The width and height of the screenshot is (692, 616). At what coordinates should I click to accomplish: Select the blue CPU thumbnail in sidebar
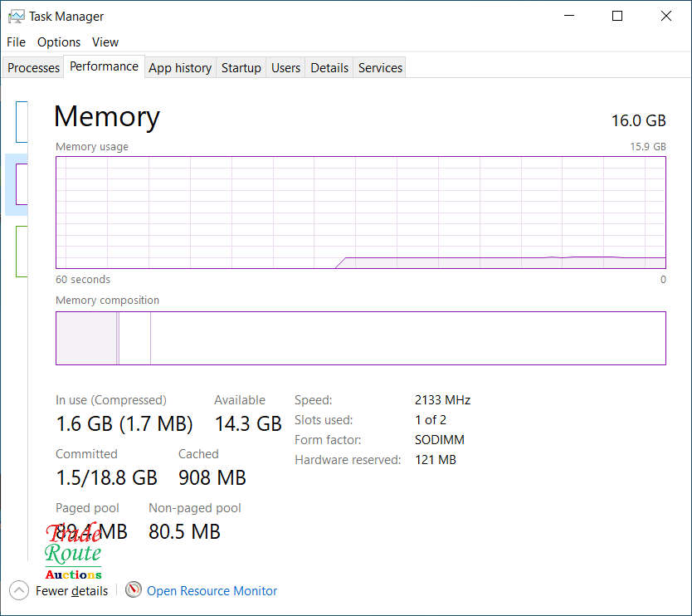[22, 121]
